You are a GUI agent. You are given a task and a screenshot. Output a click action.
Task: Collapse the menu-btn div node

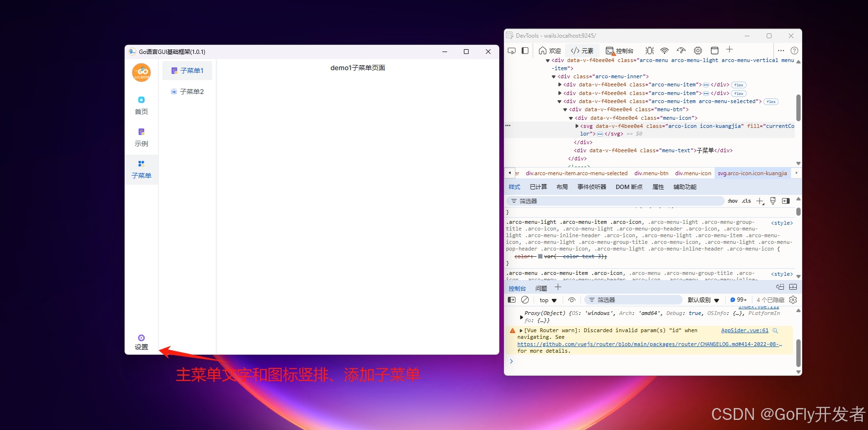click(565, 109)
